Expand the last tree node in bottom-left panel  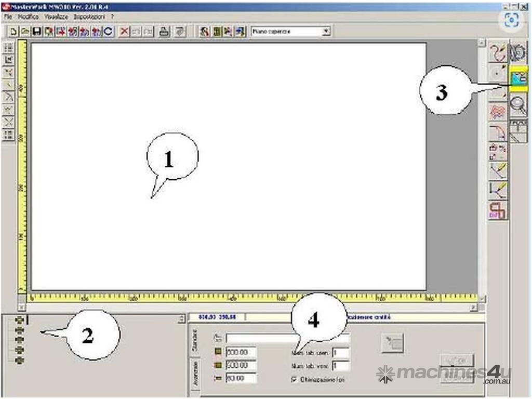[x=20, y=360]
